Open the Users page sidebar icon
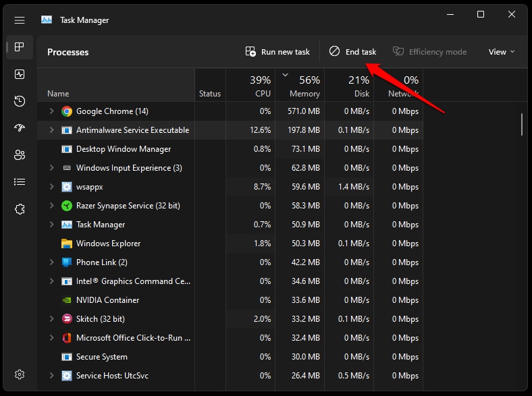532x396 pixels. point(20,155)
